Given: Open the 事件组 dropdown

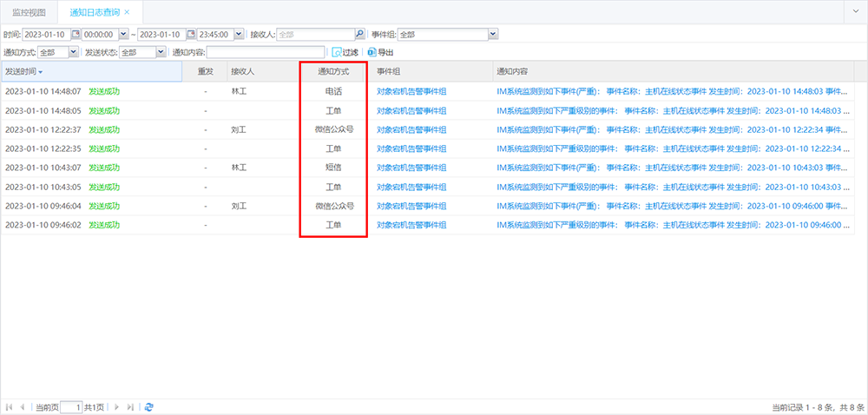Looking at the screenshot, I should coord(493,35).
